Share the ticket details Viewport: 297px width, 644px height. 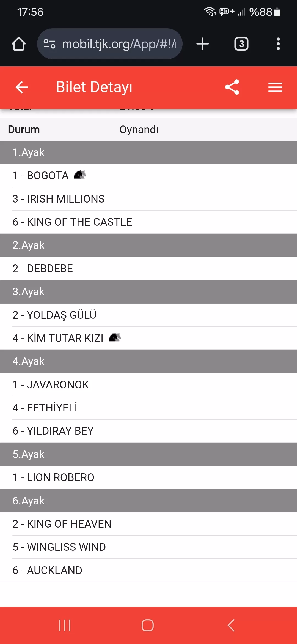232,87
